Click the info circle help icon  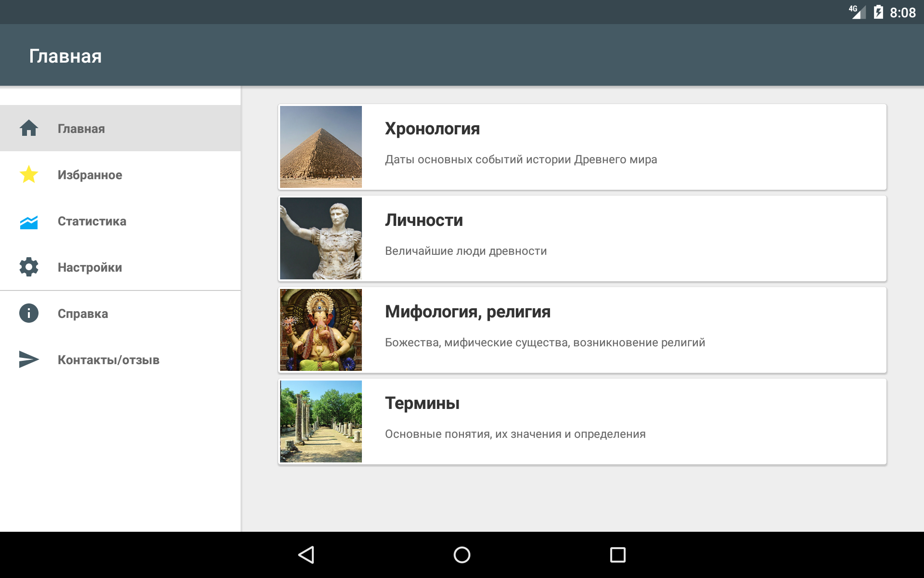pos(29,313)
